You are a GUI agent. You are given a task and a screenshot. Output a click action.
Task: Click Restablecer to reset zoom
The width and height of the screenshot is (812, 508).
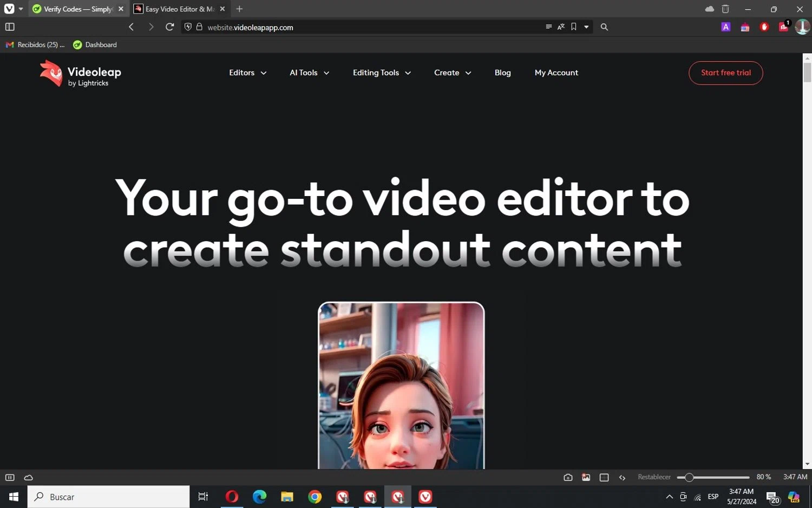pos(654,477)
